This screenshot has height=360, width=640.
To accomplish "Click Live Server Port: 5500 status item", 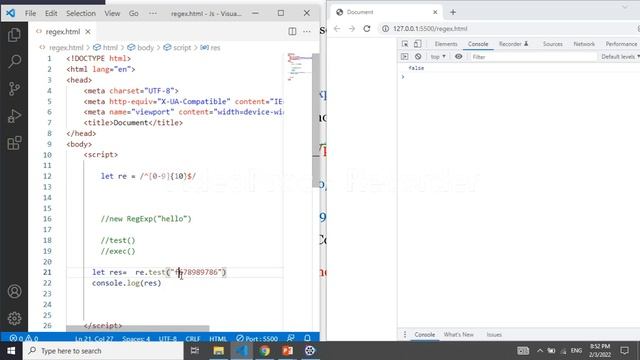I will point(257,339).
